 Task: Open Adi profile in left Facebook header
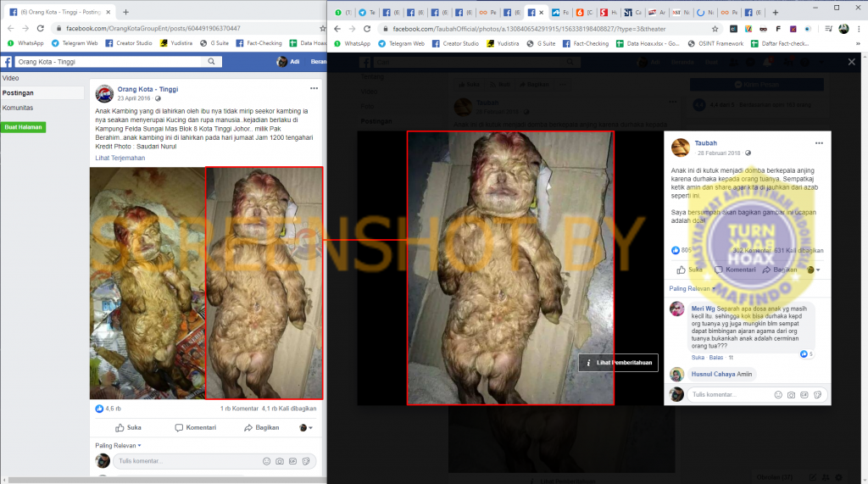point(288,62)
